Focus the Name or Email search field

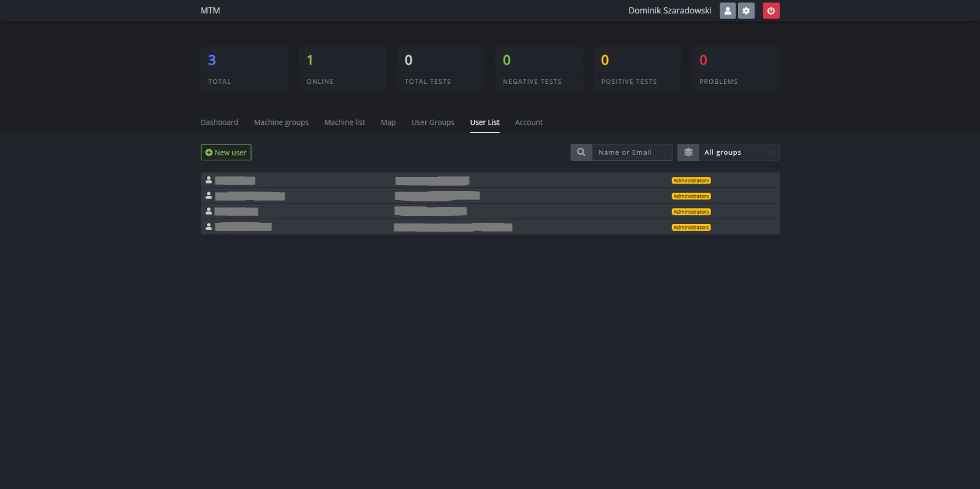631,152
